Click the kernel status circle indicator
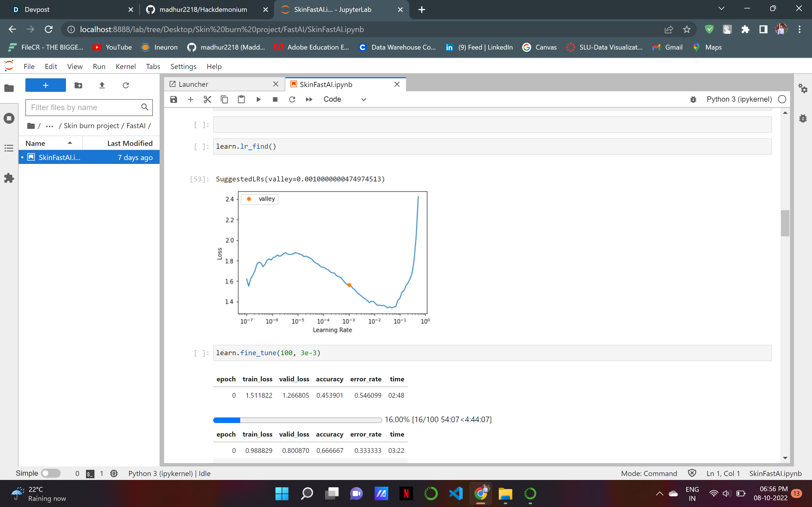Screen dimensions: 812x507 [782, 99]
